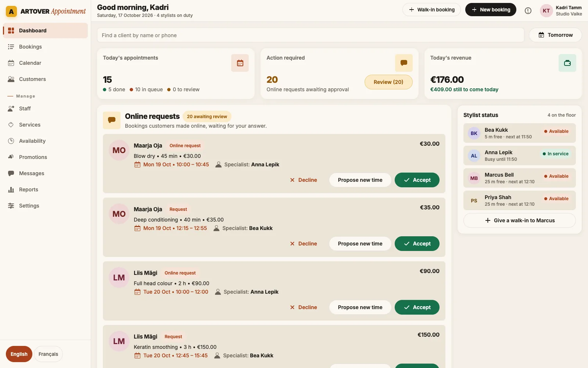Switch language to English
Image resolution: width=588 pixels, height=368 pixels.
click(19, 354)
